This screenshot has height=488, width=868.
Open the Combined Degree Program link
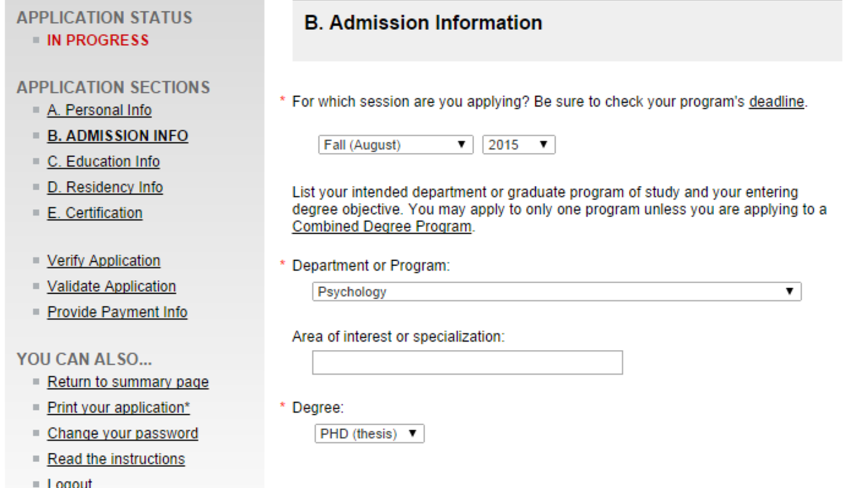click(381, 226)
